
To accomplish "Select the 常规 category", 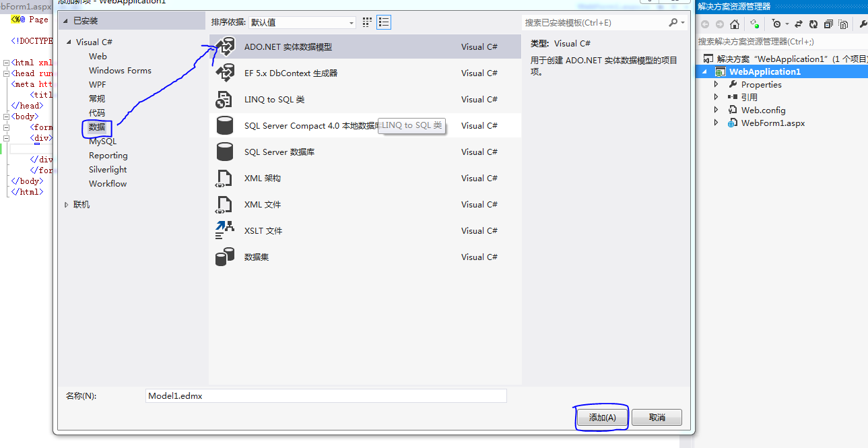I will point(97,99).
